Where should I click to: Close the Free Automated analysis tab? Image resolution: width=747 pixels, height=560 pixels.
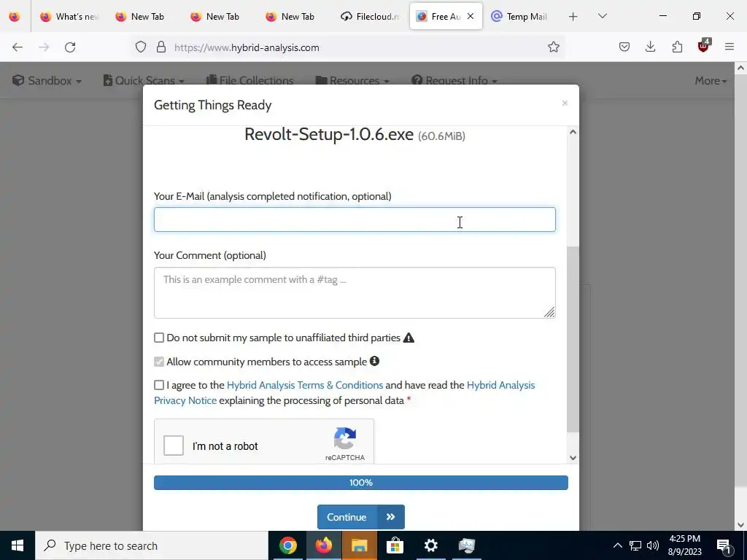pyautogui.click(x=471, y=16)
